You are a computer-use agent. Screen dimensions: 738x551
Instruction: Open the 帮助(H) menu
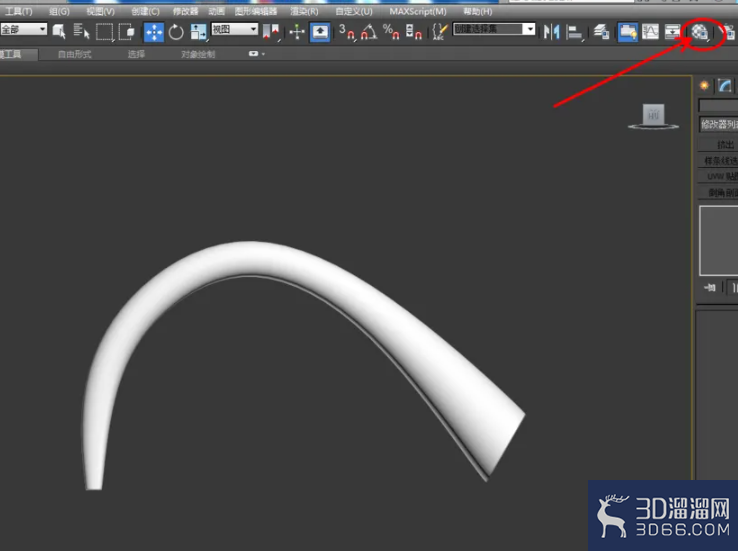(477, 11)
